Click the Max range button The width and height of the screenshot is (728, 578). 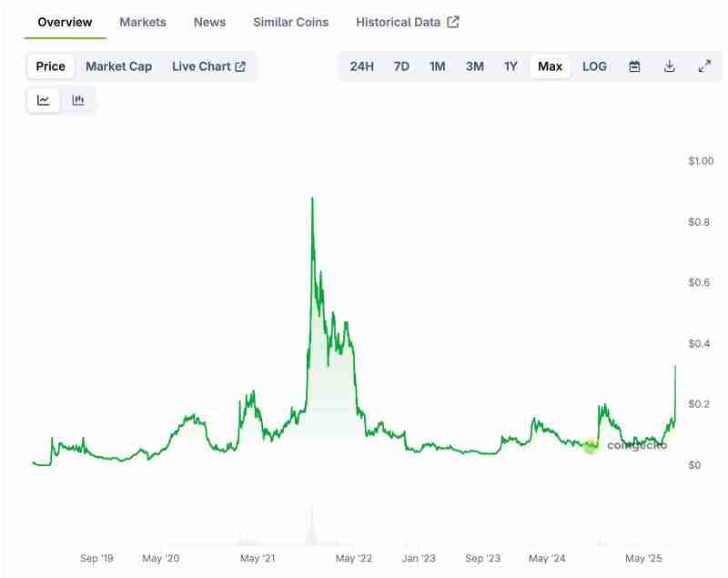pos(549,66)
